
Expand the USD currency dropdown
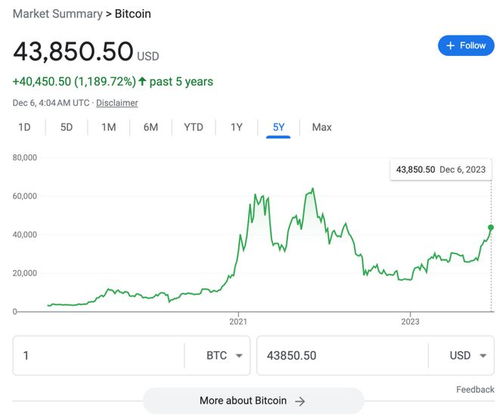[x=468, y=355]
